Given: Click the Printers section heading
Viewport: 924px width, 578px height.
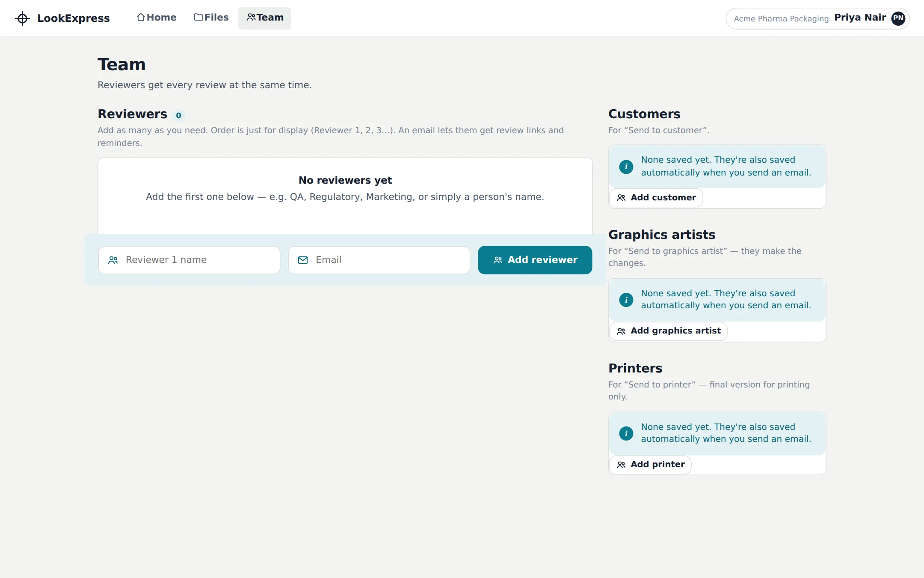Looking at the screenshot, I should click(x=635, y=368).
